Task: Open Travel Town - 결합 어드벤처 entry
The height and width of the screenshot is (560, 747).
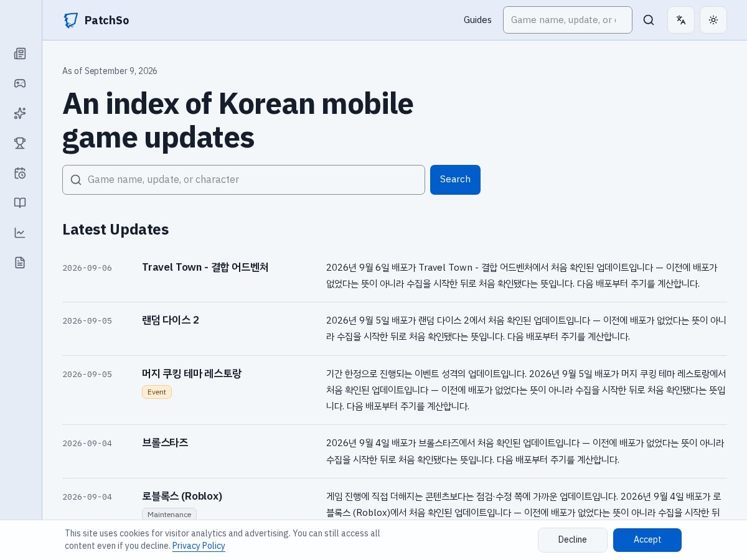Action: (x=205, y=268)
